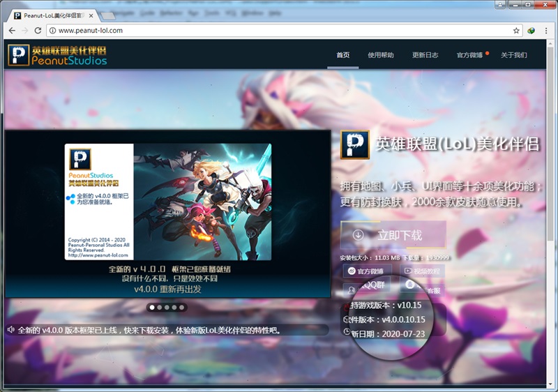Click the Chrome profile user icon
The width and height of the screenshot is (558, 392).
pos(500,5)
